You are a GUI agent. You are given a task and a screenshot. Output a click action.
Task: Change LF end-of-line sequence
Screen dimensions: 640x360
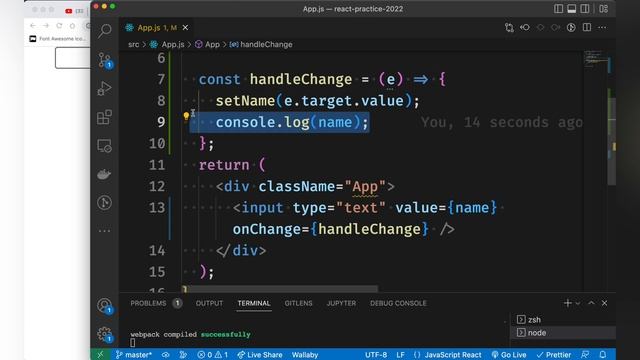point(400,355)
